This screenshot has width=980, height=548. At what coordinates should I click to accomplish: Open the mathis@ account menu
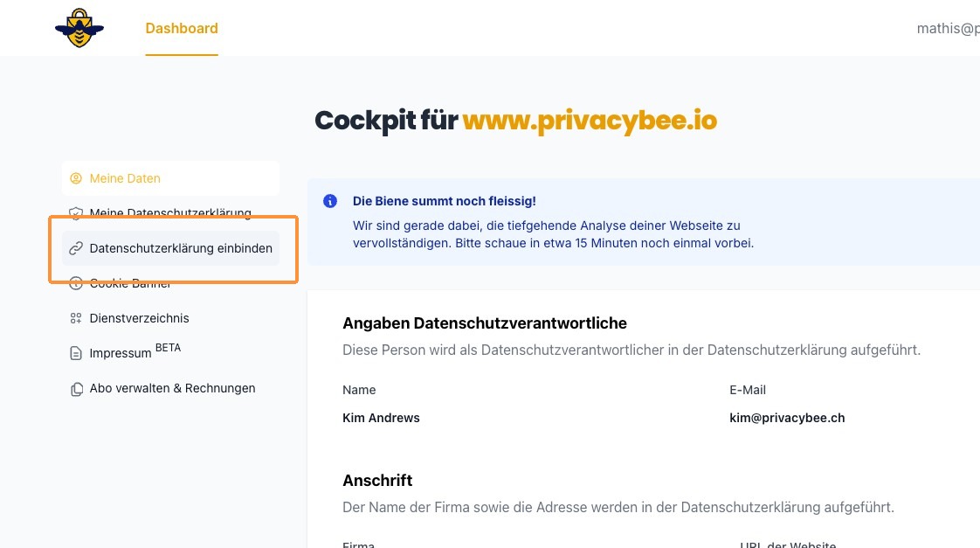pyautogui.click(x=947, y=28)
